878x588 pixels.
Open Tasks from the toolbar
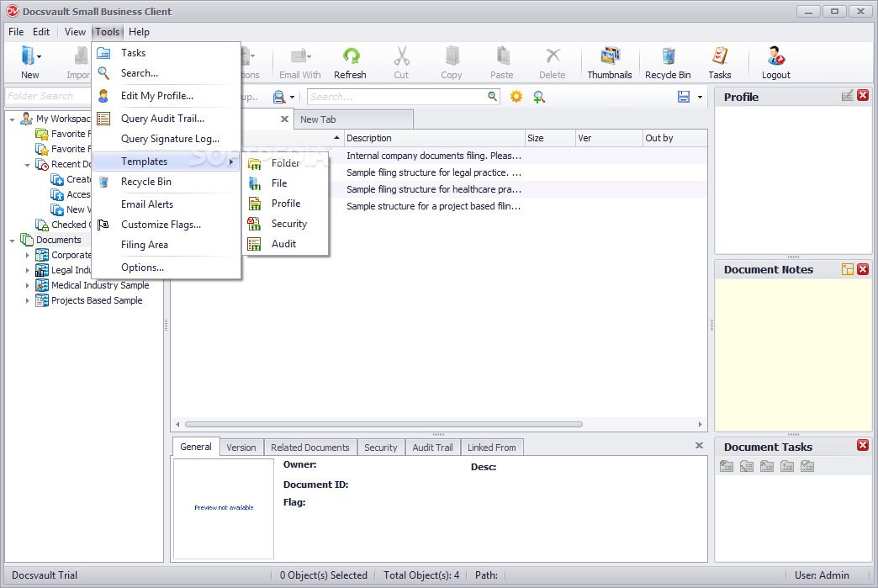(720, 62)
